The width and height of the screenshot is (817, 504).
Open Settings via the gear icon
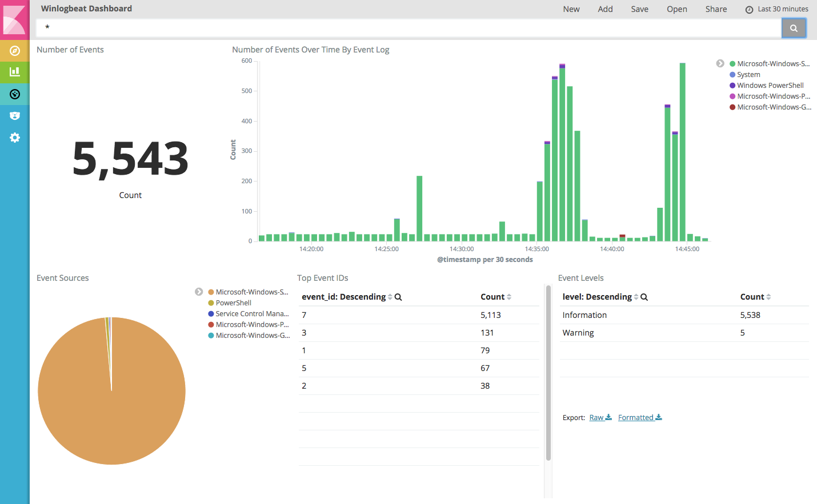[15, 138]
